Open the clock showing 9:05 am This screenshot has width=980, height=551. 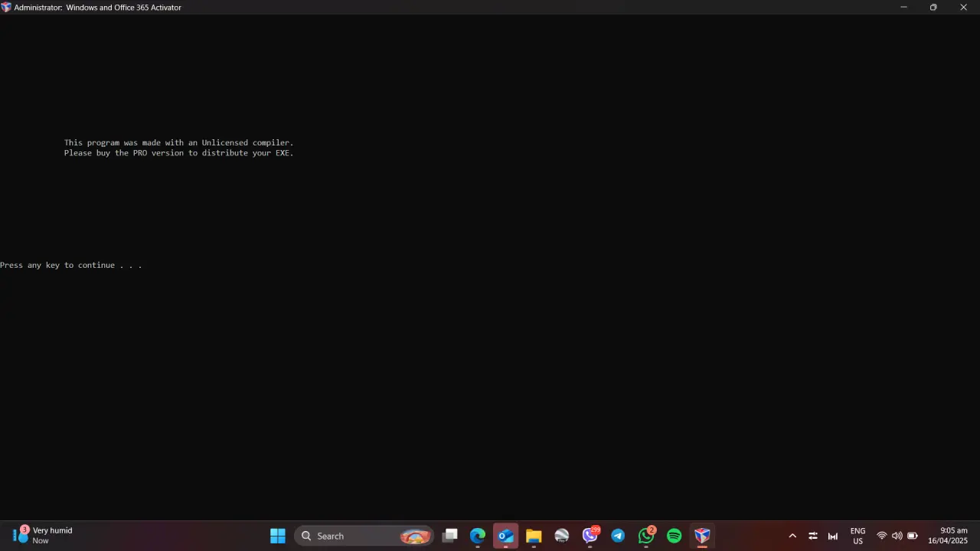tap(948, 536)
